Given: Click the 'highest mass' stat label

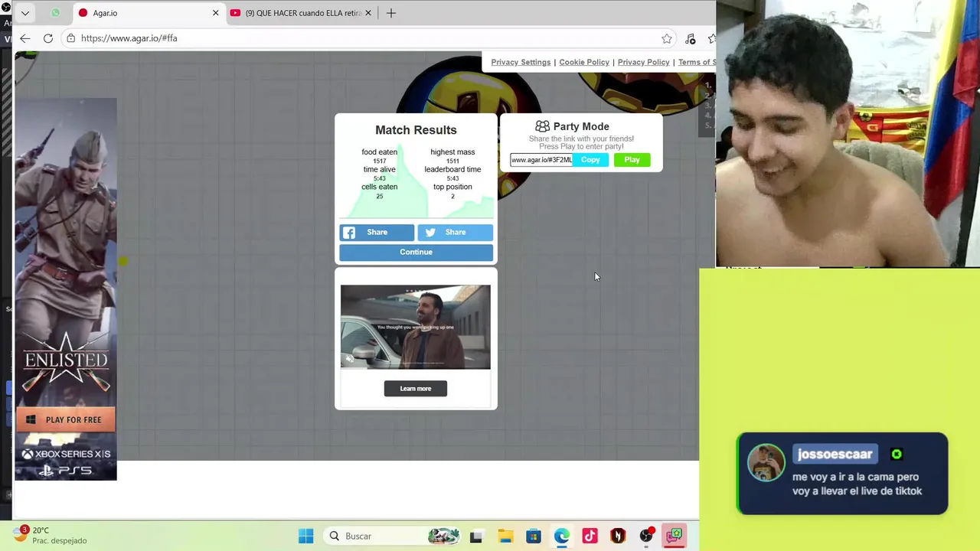Looking at the screenshot, I should (x=452, y=152).
